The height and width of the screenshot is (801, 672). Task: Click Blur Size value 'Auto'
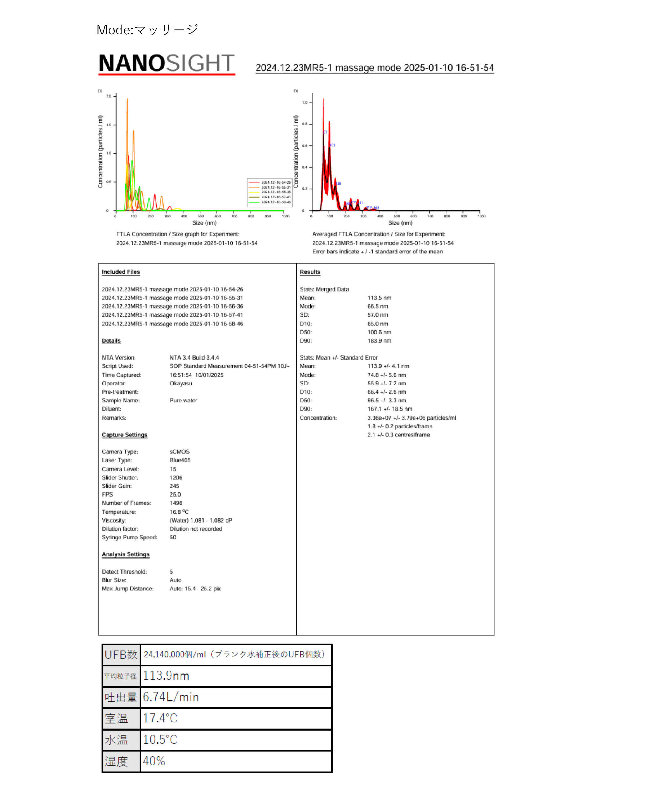point(176,580)
